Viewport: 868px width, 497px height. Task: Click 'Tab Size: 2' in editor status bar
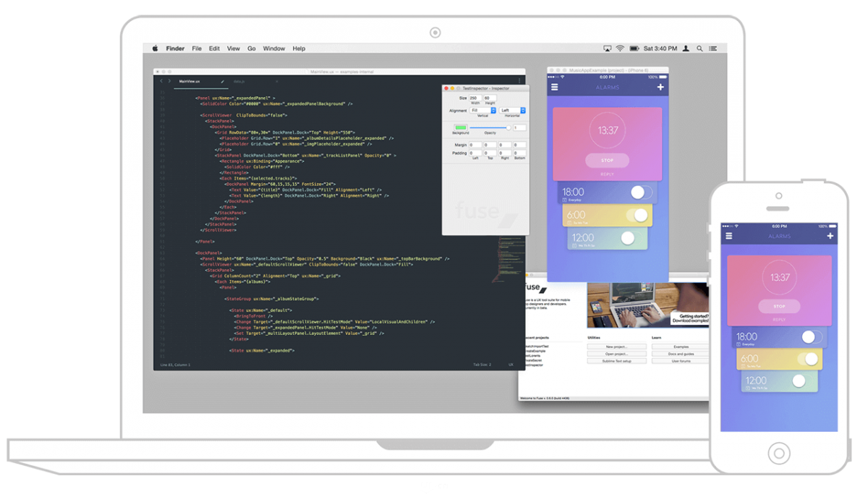[482, 365]
